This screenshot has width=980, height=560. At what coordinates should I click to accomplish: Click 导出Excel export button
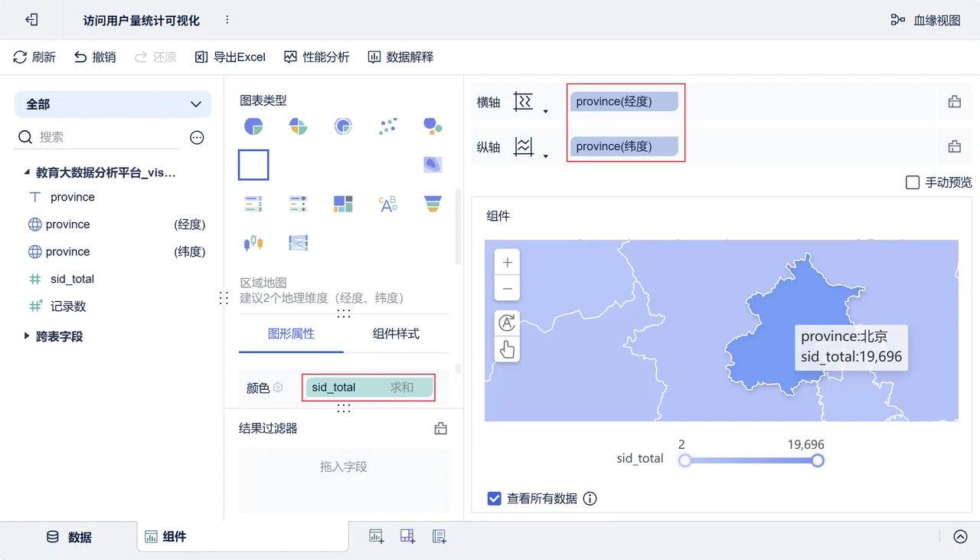pyautogui.click(x=230, y=57)
